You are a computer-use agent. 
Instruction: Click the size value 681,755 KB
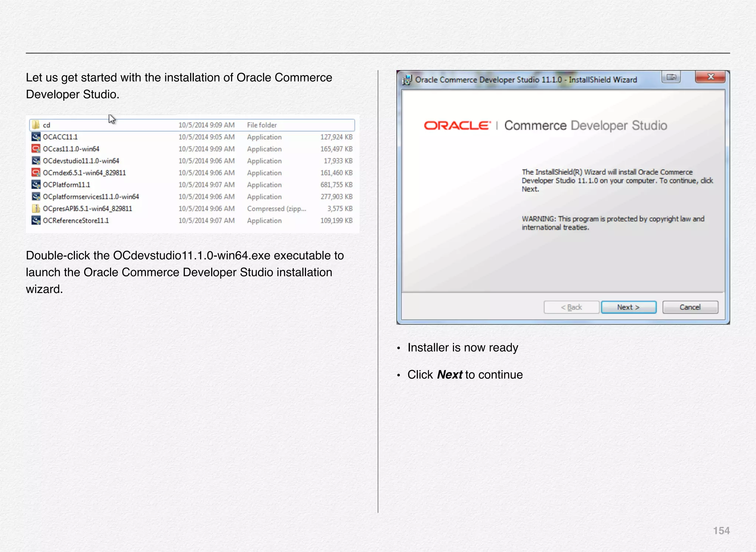coord(337,184)
